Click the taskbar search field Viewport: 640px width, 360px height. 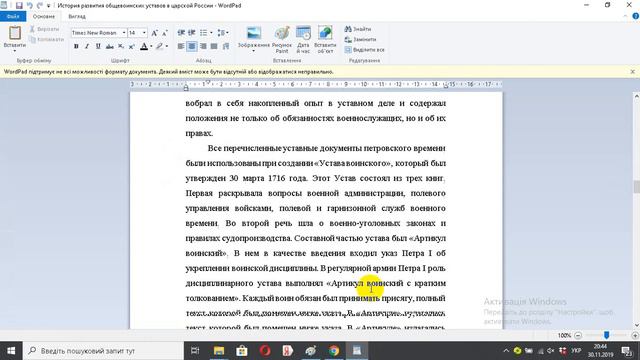click(103, 351)
